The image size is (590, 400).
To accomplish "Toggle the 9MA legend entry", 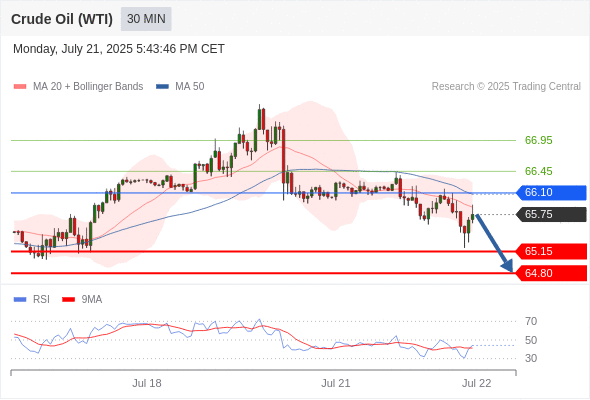I will click(x=82, y=300).
